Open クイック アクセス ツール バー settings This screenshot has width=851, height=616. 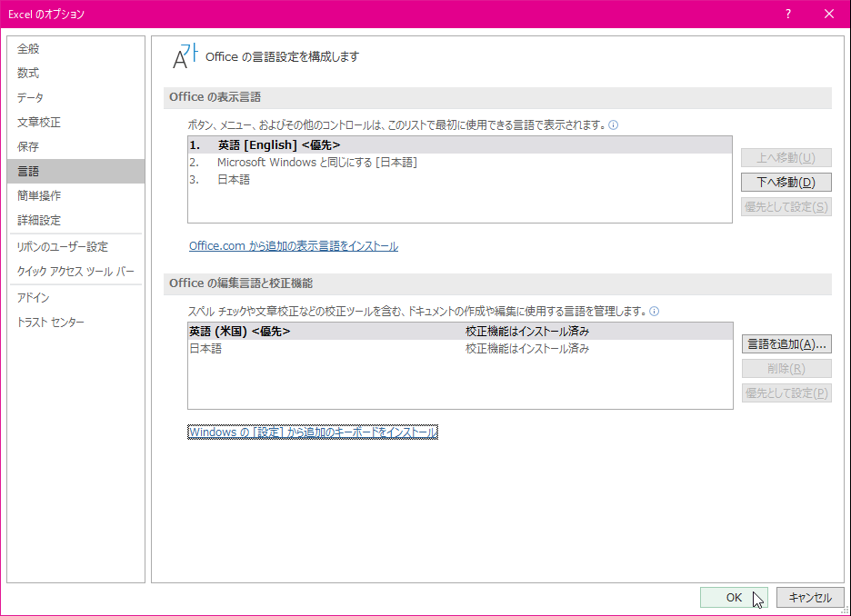76,271
